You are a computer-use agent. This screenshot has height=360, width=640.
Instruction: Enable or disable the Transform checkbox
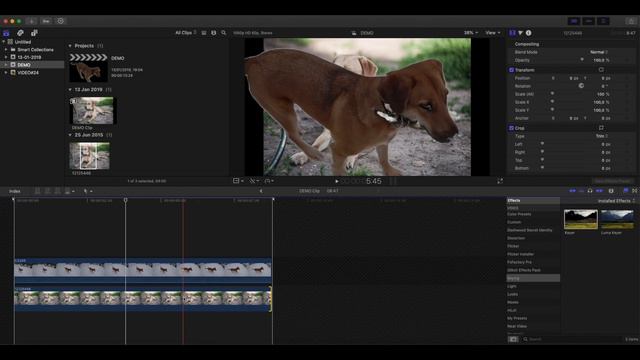point(511,70)
